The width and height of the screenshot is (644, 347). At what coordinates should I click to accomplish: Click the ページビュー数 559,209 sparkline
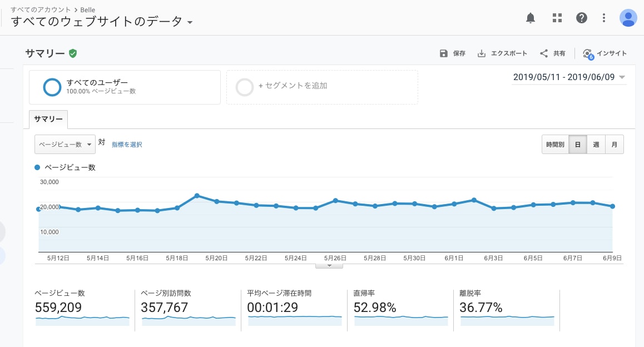[x=82, y=320]
